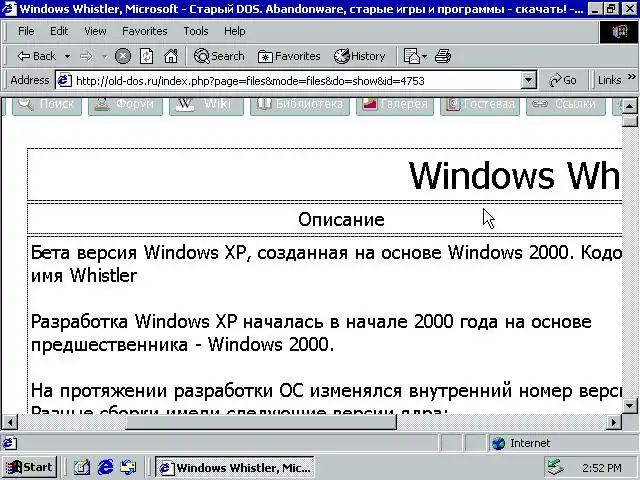
Task: Click the horizontal scrollbar right arrow
Action: tap(613, 422)
